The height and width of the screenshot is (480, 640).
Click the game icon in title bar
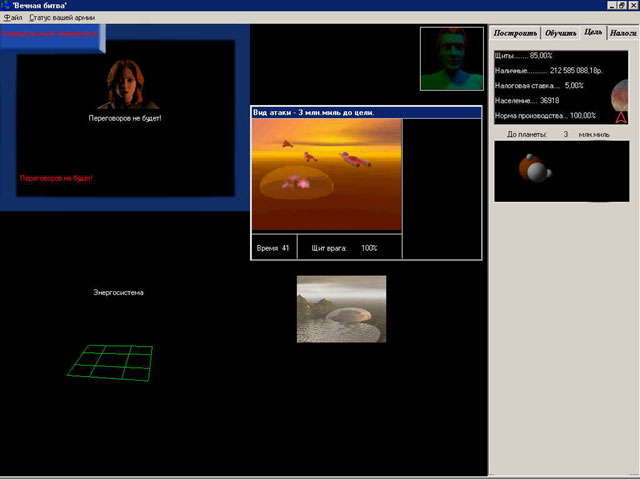7,6
